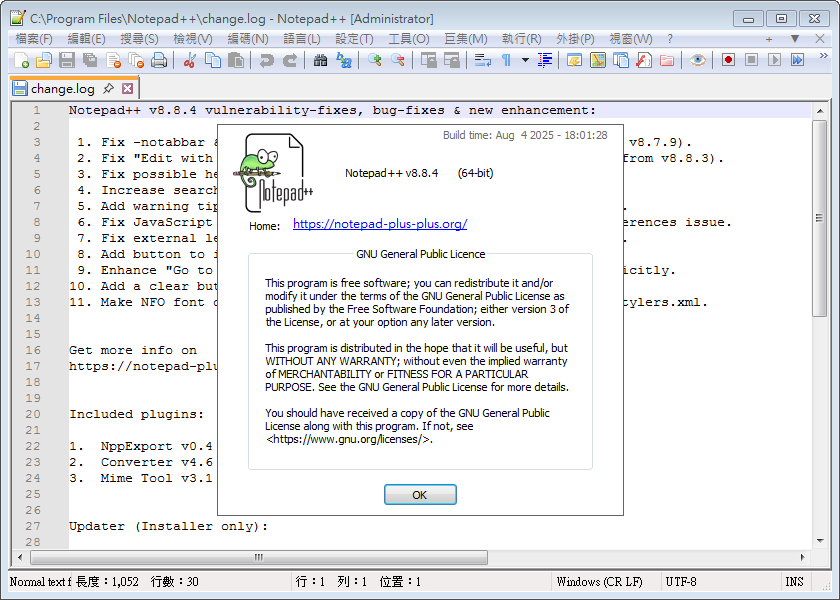
Task: Click the Undo arrow icon
Action: (266, 60)
